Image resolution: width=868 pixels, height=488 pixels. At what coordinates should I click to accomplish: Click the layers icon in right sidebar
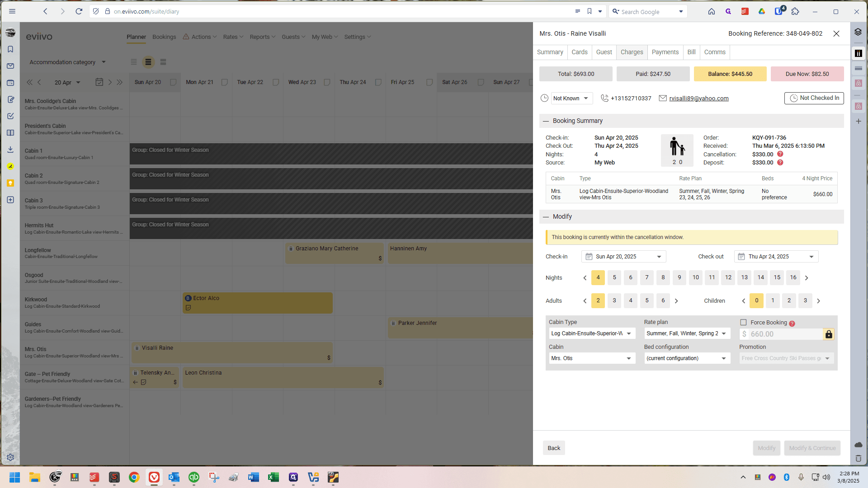click(858, 32)
